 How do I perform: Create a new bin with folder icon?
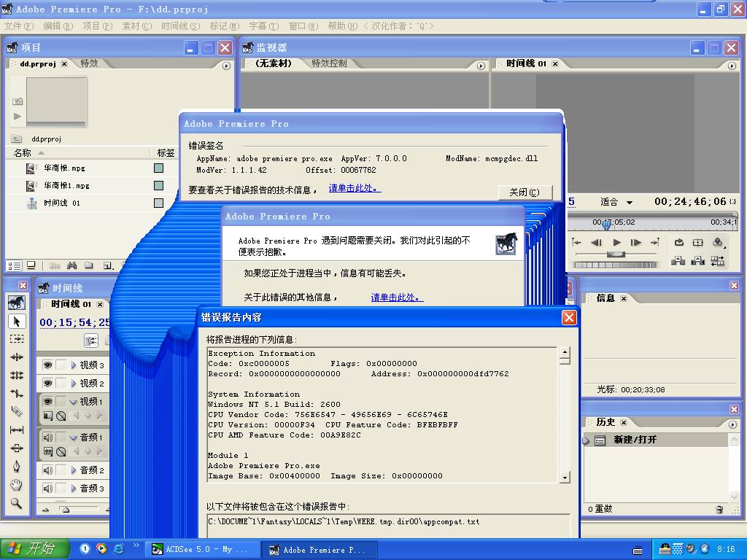point(88,265)
